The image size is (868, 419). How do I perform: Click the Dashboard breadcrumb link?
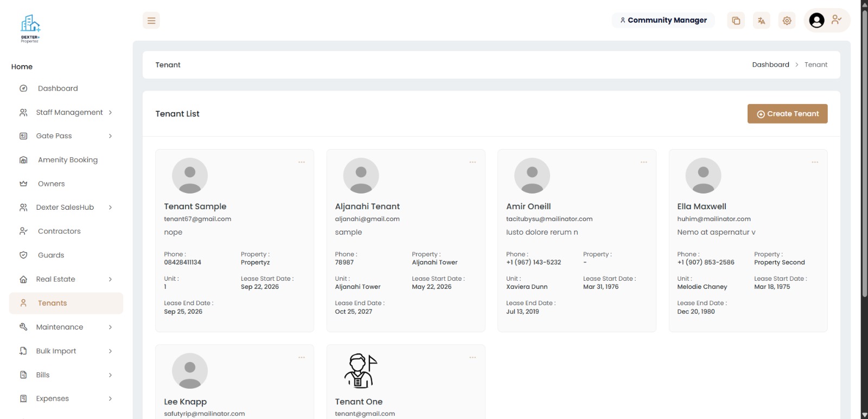(x=770, y=65)
